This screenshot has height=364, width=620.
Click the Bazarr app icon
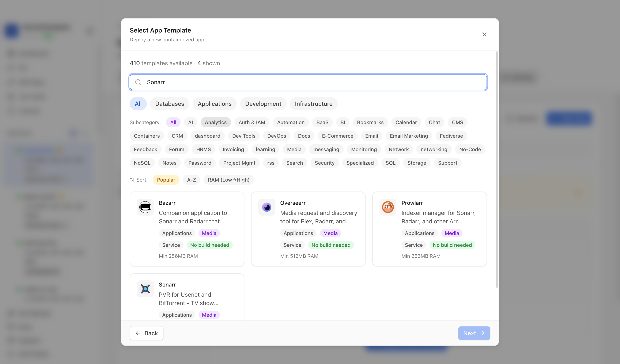145,207
